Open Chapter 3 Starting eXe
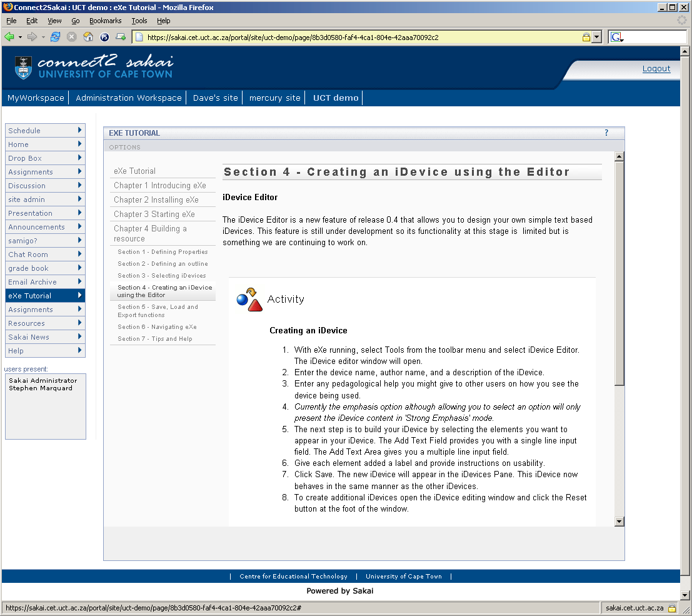 tap(154, 214)
